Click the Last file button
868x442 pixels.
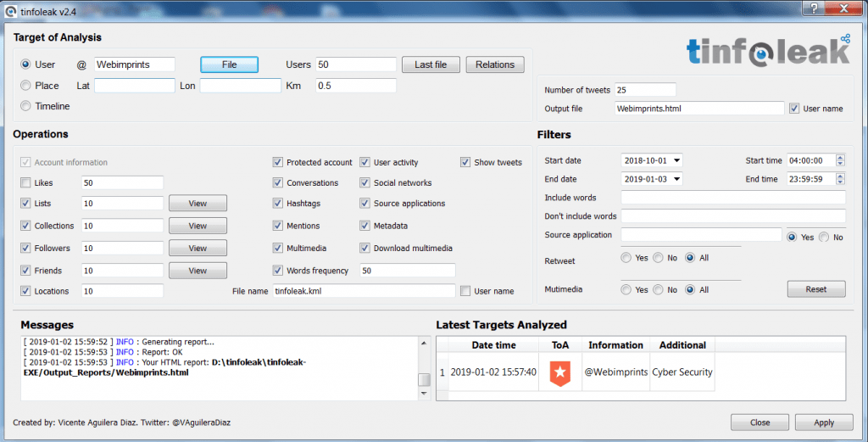431,64
